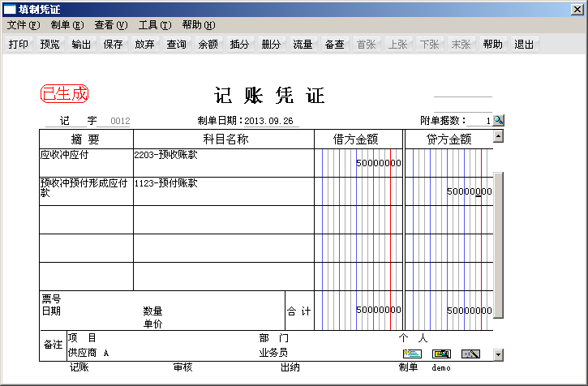Image resolution: width=588 pixels, height=386 pixels.
Task: Click the 查询 toolbar button
Action: click(x=176, y=45)
